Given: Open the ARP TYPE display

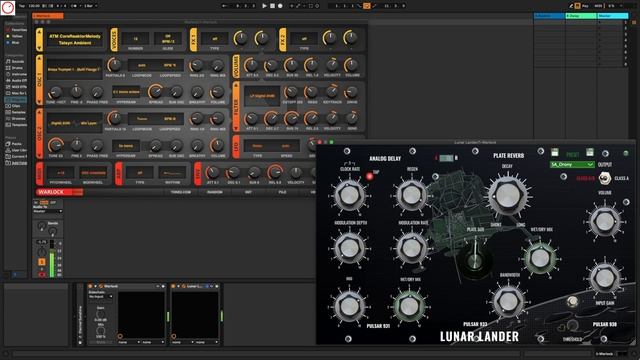Looking at the screenshot, I should click(140, 173).
